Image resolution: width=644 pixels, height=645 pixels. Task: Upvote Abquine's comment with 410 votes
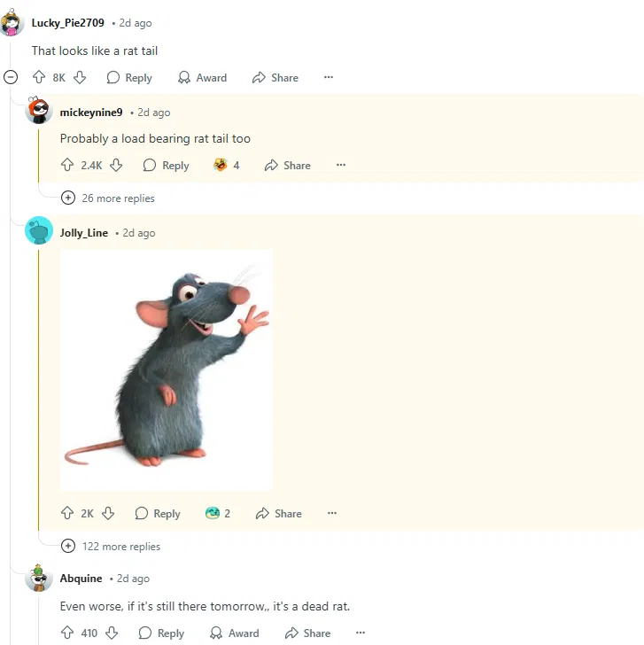67,633
